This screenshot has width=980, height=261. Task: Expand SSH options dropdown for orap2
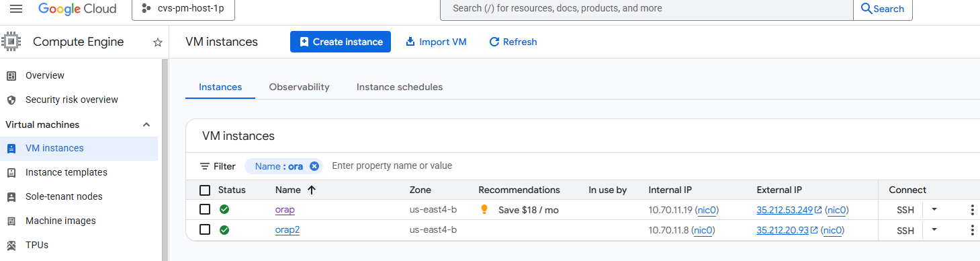[934, 229]
